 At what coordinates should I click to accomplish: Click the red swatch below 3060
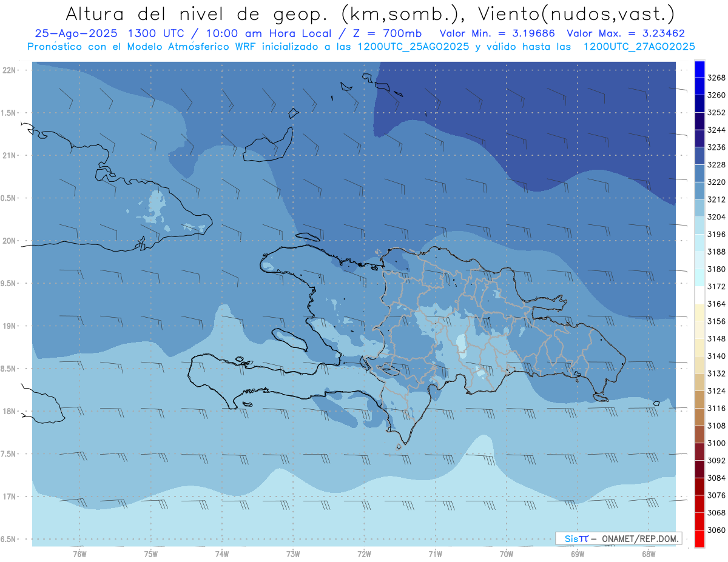(699, 539)
